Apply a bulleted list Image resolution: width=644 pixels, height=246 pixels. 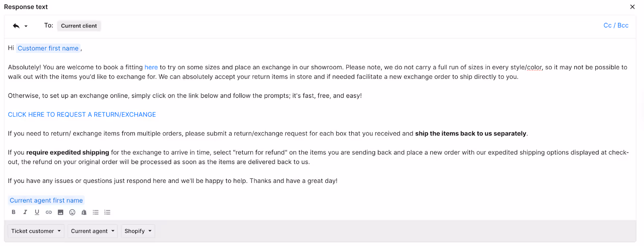click(x=95, y=212)
